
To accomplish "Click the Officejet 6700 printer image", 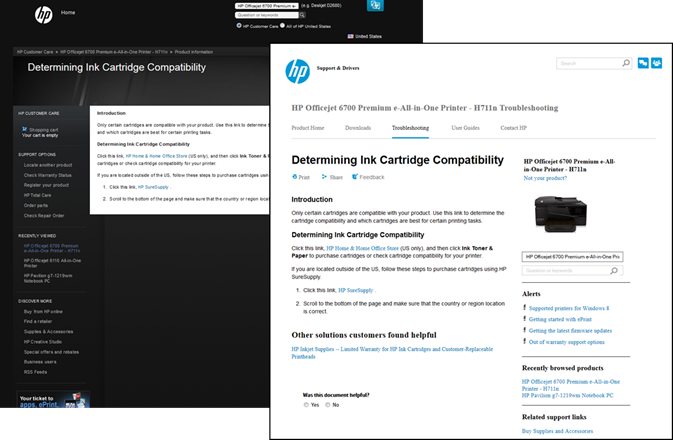I will [561, 214].
